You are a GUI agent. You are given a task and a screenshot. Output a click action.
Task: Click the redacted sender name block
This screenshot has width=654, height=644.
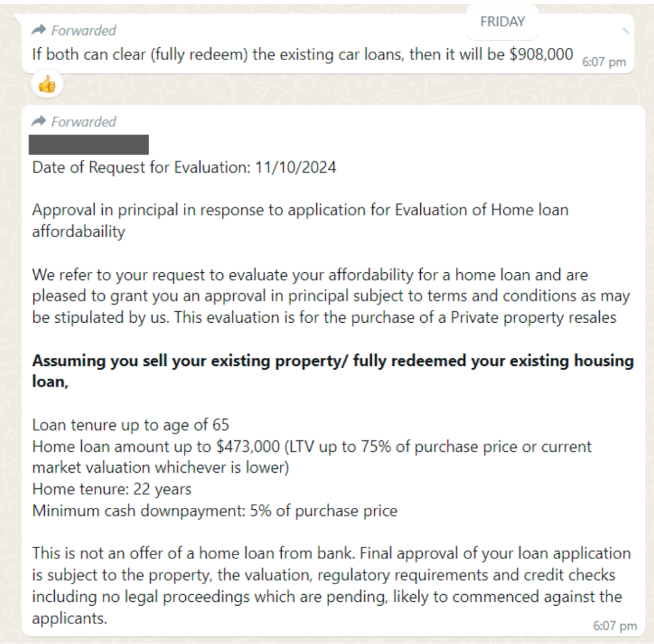(89, 144)
